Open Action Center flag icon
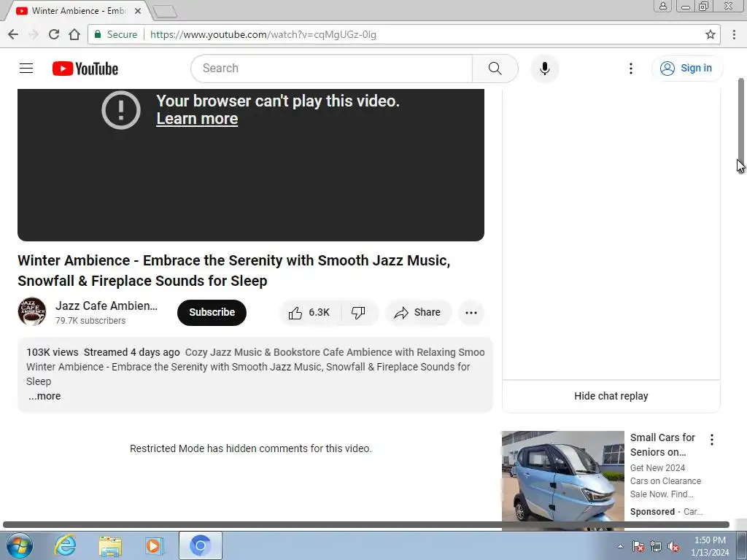Screen dimensions: 747x560 click(638, 546)
